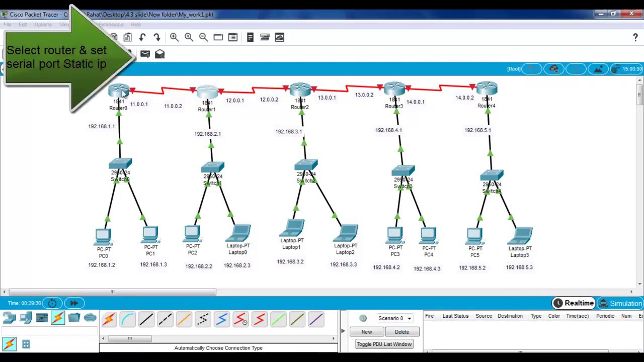The height and width of the screenshot is (362, 644).
Task: Select the Copper Cross-Over dashed cable
Action: coord(165,319)
